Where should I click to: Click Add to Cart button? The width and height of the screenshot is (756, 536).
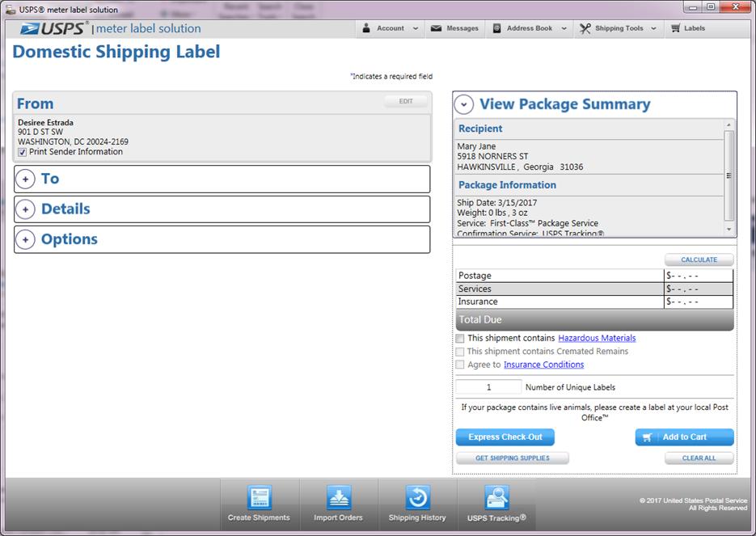pyautogui.click(x=685, y=437)
